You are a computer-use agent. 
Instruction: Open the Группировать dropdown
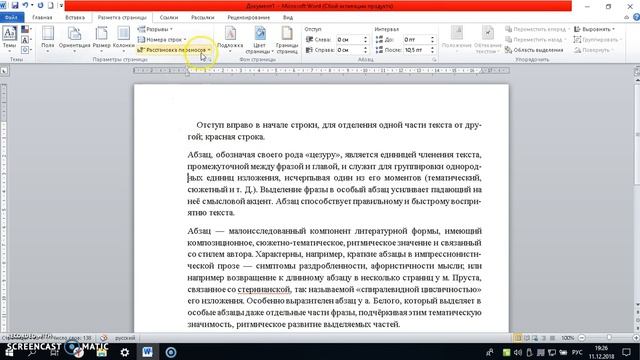tap(597, 40)
